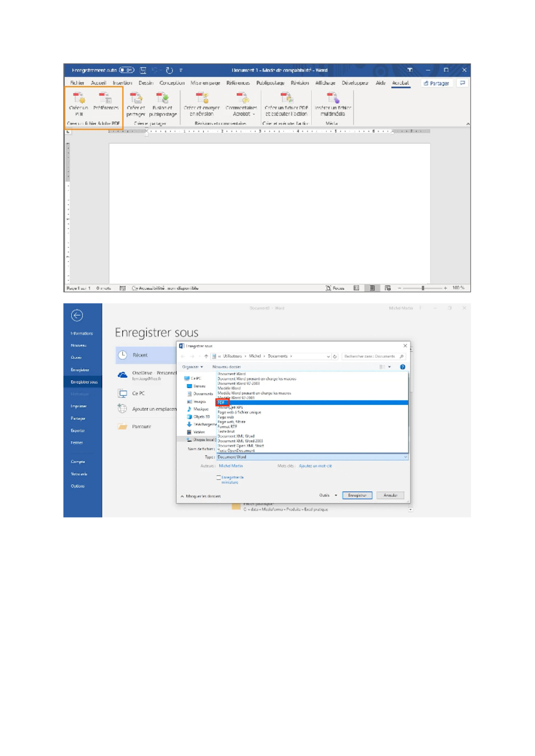
Task: Click the Ajoutez un mot-clé link
Action: [315, 466]
